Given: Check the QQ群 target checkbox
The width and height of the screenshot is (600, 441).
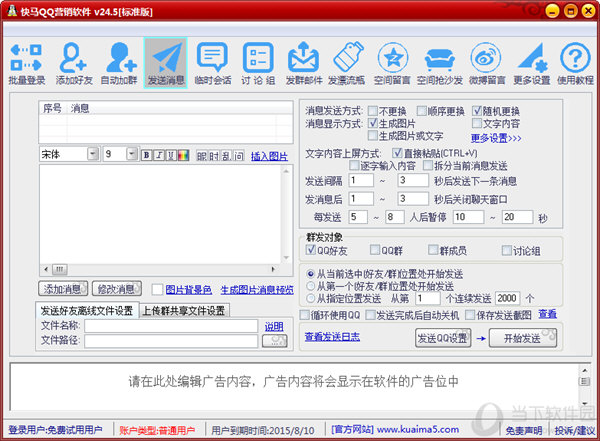Looking at the screenshot, I should 375,250.
